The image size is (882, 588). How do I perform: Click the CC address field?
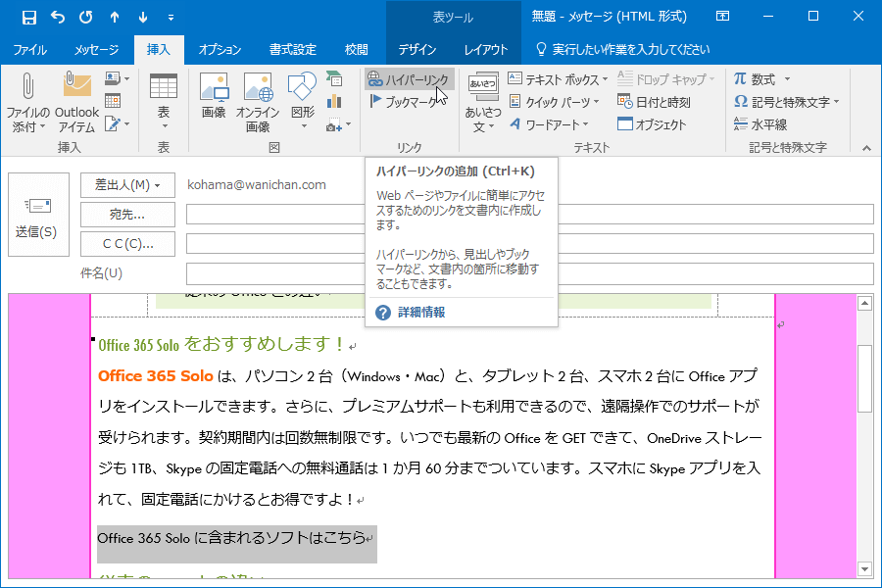point(529,244)
